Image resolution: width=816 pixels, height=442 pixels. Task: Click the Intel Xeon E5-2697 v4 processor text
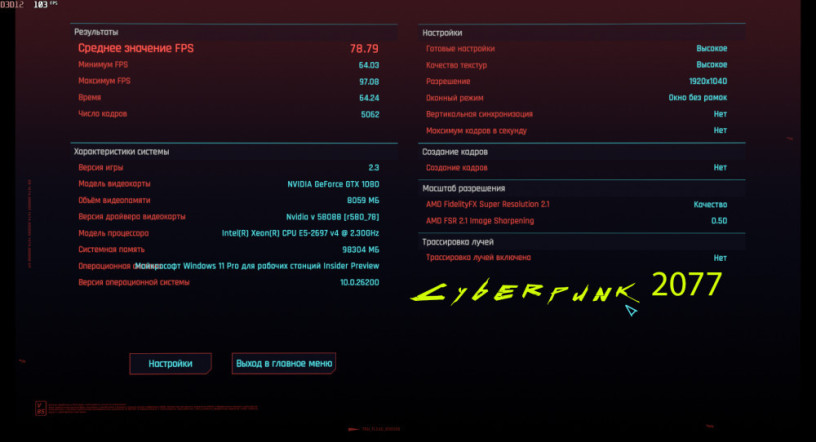pos(300,233)
